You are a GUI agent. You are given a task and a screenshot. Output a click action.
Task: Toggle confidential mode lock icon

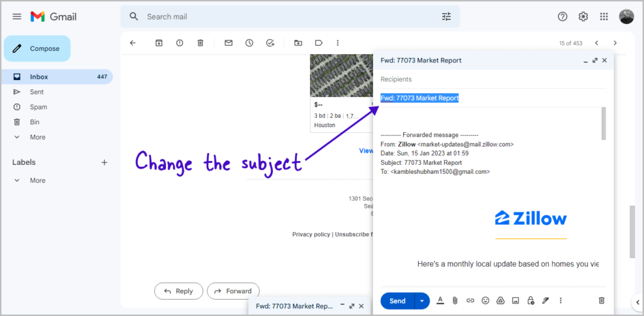(531, 300)
